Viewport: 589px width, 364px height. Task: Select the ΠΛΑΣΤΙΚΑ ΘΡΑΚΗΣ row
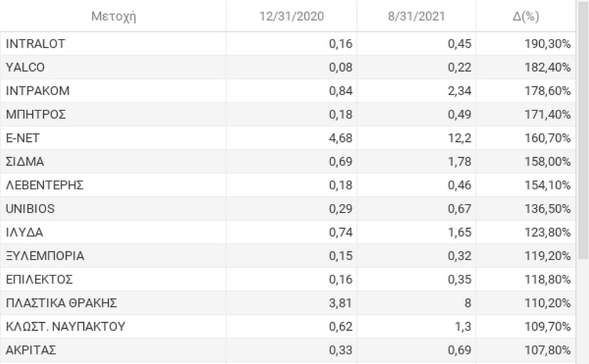pos(288,303)
